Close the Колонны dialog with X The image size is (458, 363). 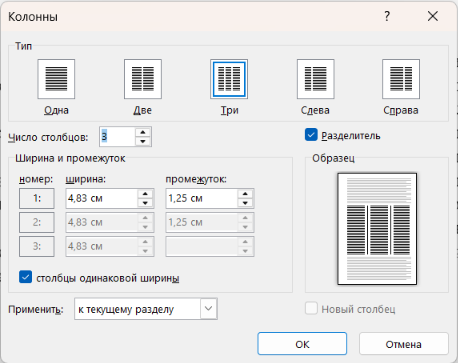click(x=433, y=16)
